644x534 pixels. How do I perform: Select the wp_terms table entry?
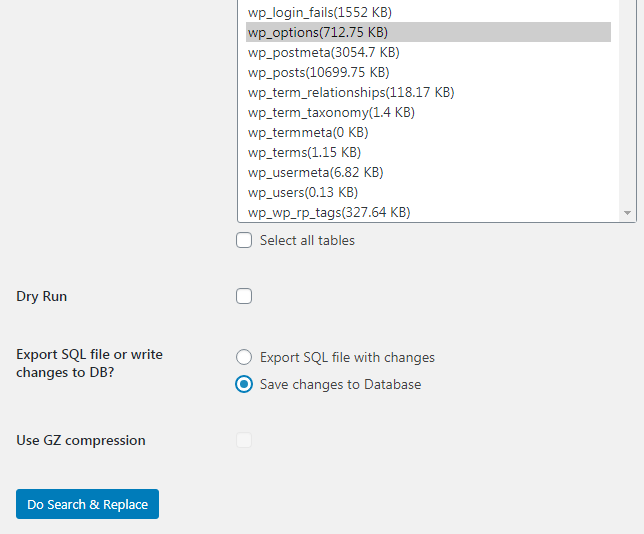pyautogui.click(x=428, y=152)
